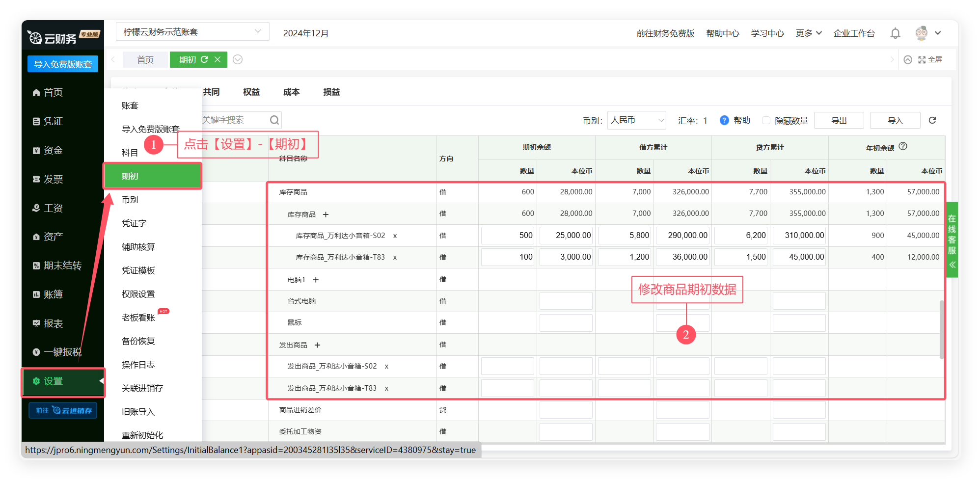The image size is (980, 479).
Task: Click the blue help question mark icon
Action: point(724,120)
